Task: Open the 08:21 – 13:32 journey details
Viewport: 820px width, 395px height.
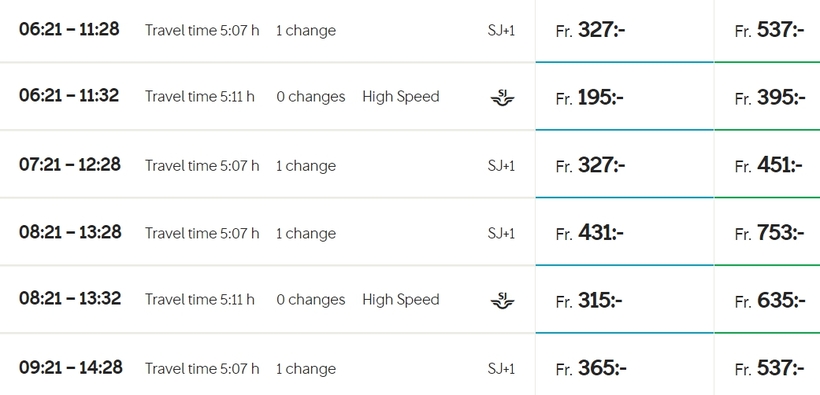Action: coord(267,299)
